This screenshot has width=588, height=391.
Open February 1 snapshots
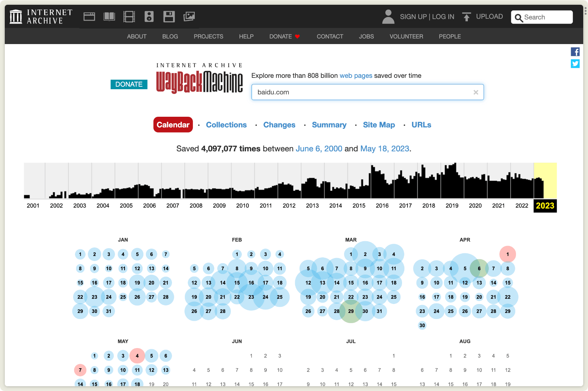point(237,254)
